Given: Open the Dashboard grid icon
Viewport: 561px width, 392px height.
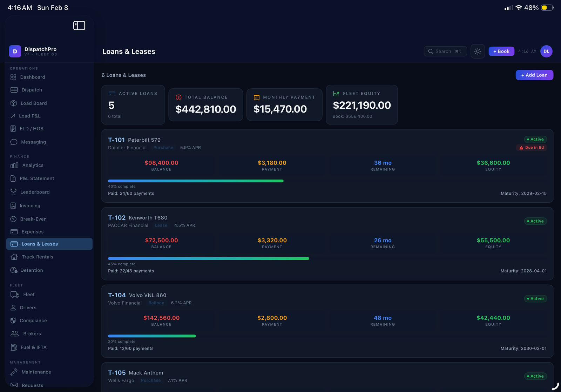Looking at the screenshot, I should point(13,77).
